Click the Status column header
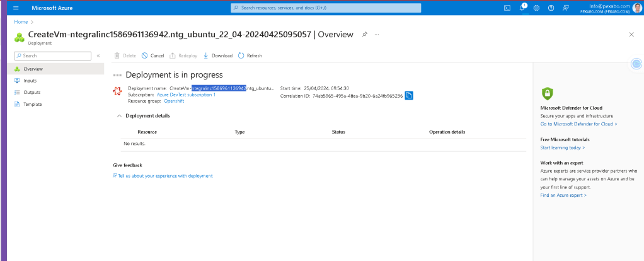Image resolution: width=644 pixels, height=261 pixels. coord(338,132)
